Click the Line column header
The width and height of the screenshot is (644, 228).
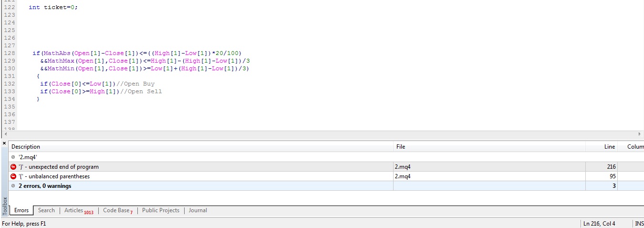(x=609, y=147)
